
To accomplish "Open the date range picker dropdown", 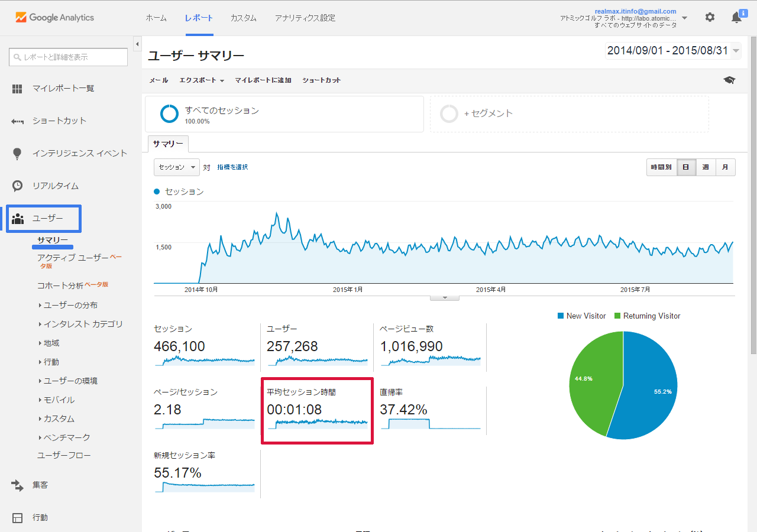I will (673, 51).
